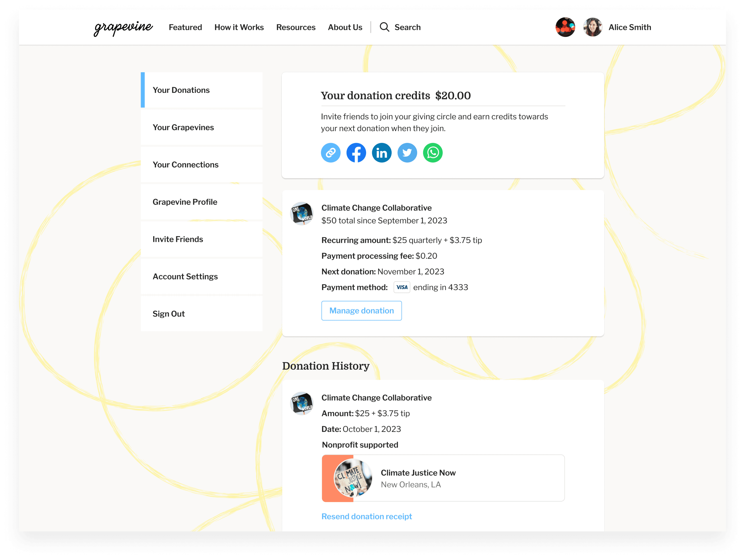Click the copy link icon to share
745x560 pixels.
tap(331, 152)
